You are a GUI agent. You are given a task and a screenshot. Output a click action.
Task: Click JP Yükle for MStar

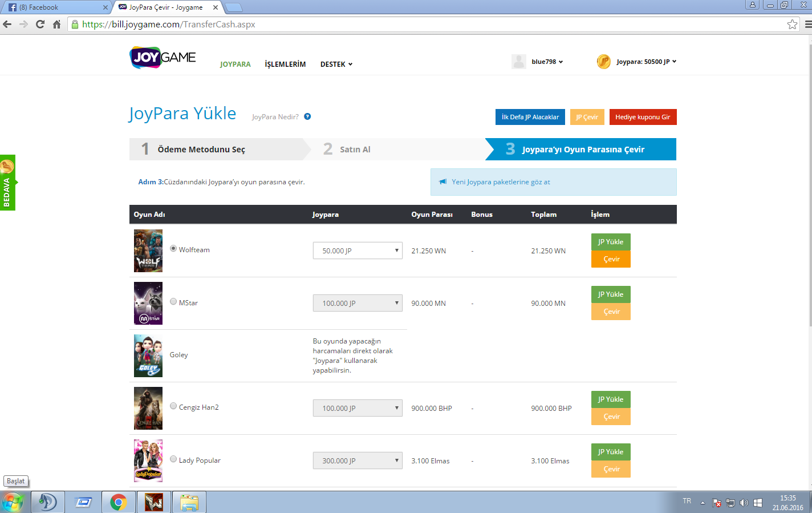point(611,294)
